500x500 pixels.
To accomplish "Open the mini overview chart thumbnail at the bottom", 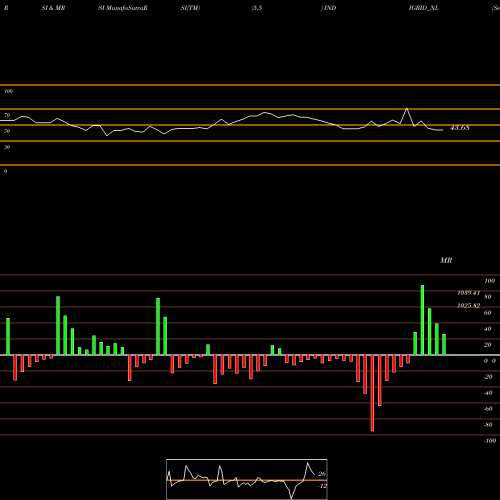I will click(247, 479).
